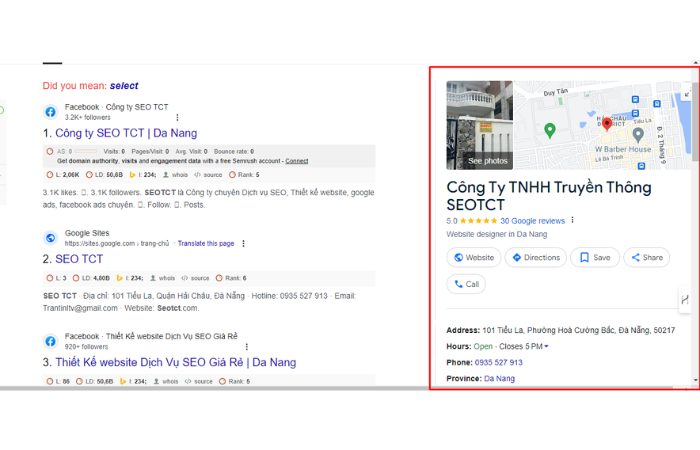Click 'Translate this page' link
This screenshot has width=700, height=450.
[206, 243]
